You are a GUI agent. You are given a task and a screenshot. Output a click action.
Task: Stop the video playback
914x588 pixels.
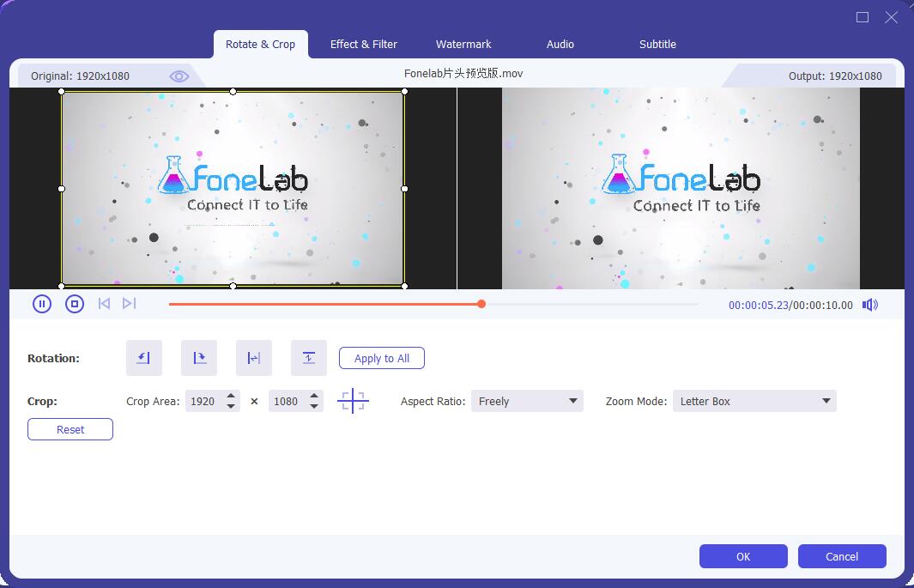pyautogui.click(x=75, y=304)
